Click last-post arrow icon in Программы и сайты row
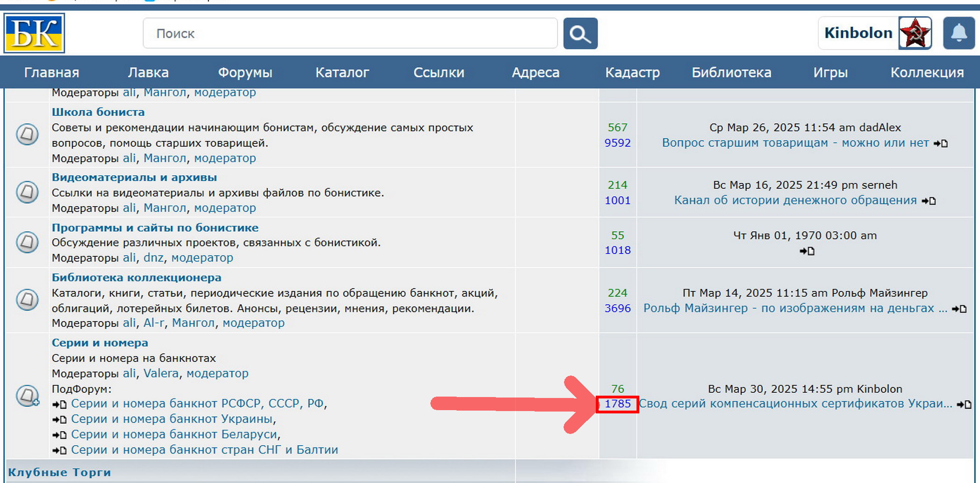This screenshot has height=483, width=980. pos(807,251)
